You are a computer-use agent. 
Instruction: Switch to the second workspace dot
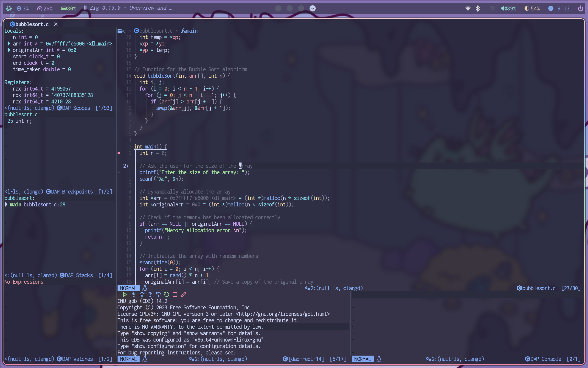coord(290,8)
